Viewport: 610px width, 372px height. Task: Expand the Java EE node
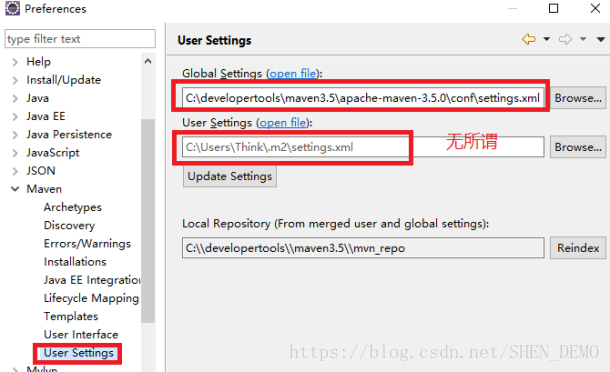point(15,116)
